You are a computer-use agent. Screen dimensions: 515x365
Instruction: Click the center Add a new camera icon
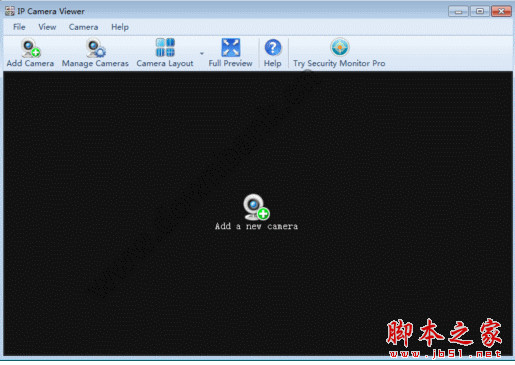pos(256,207)
